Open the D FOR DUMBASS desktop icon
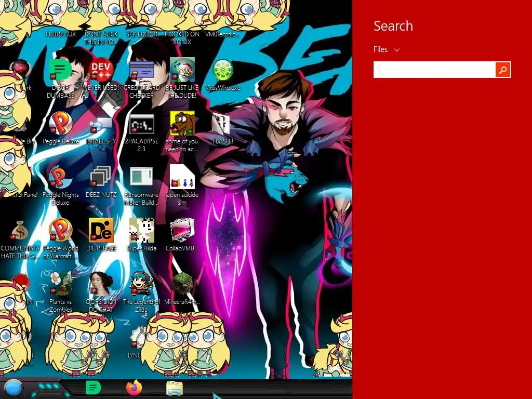 tap(60, 70)
